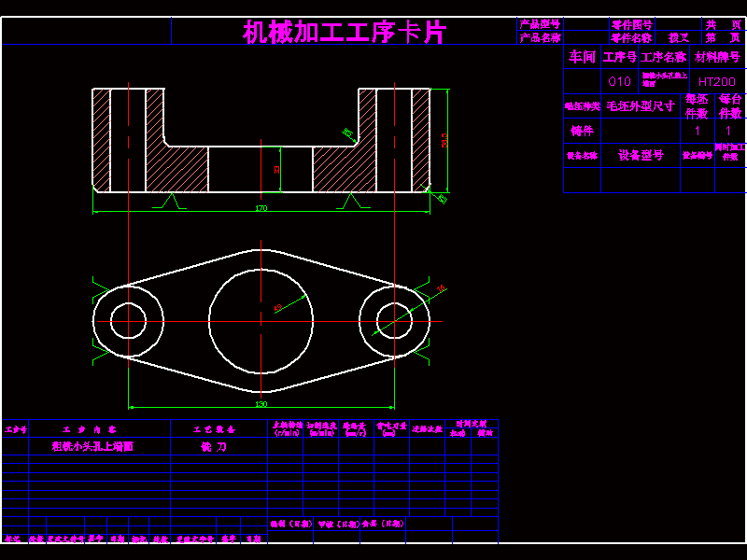
Task: Select the 编制(日期) label
Action: point(291,524)
